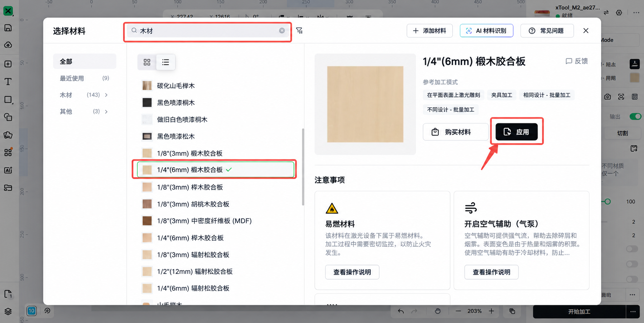Click the cloud upload icon in the left sidebar
Viewport: 644px width, 323px height.
[x=8, y=45]
